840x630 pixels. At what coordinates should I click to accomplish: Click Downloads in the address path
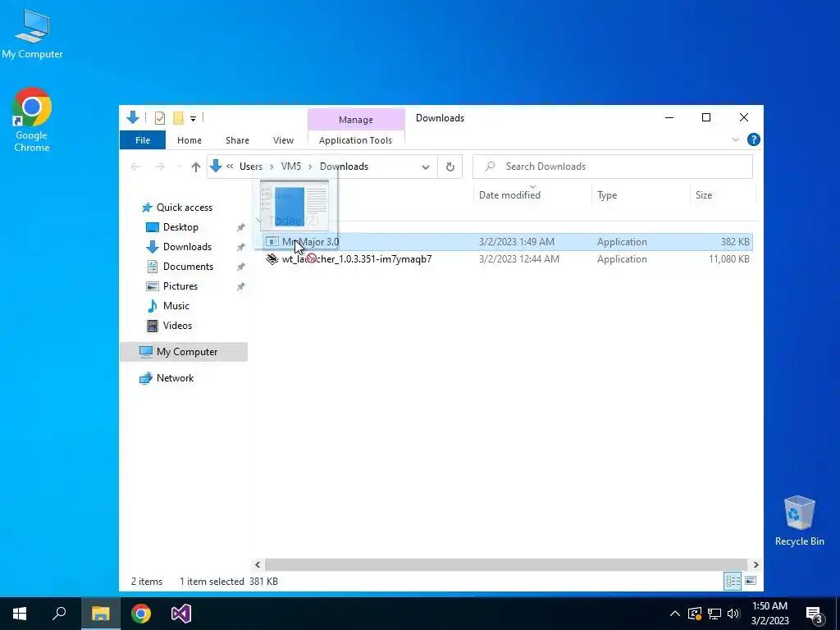pos(344,166)
